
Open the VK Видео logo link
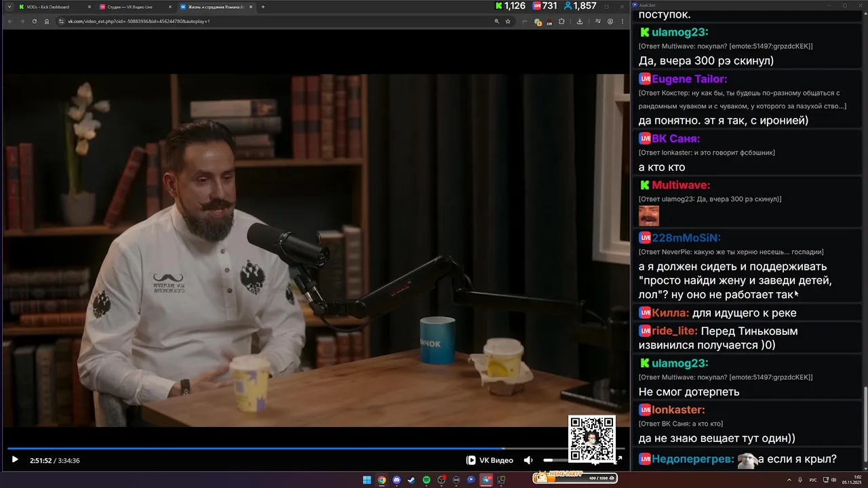490,460
